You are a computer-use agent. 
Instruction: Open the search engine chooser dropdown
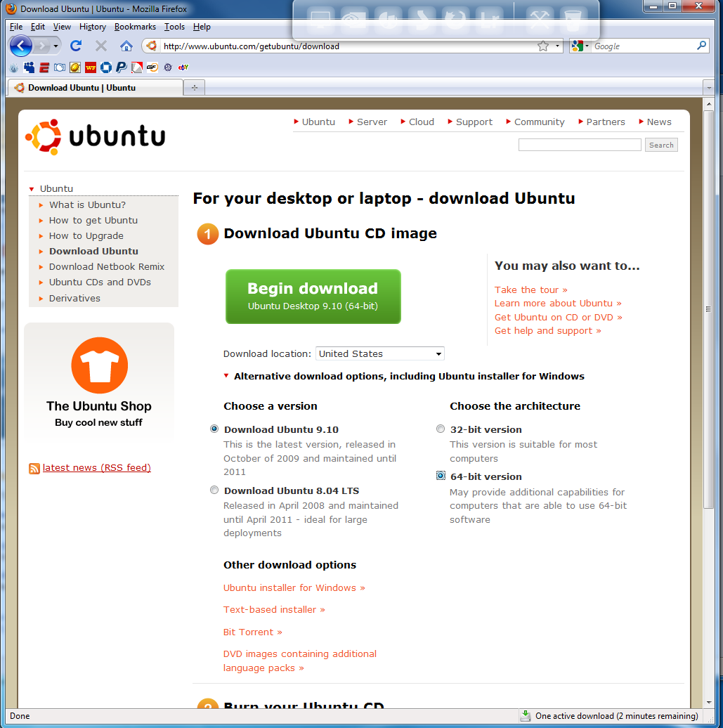587,46
